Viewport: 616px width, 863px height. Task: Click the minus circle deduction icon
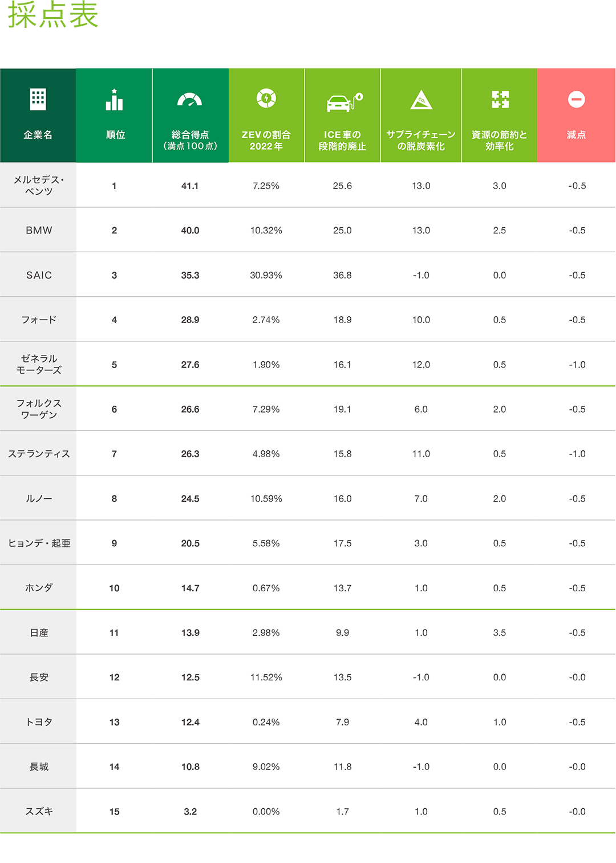coord(577,99)
